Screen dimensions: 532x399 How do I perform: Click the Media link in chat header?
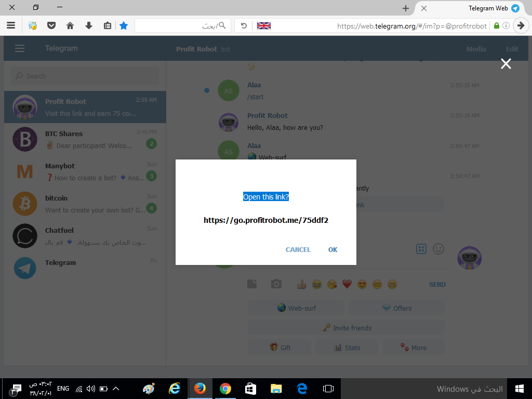[476, 49]
